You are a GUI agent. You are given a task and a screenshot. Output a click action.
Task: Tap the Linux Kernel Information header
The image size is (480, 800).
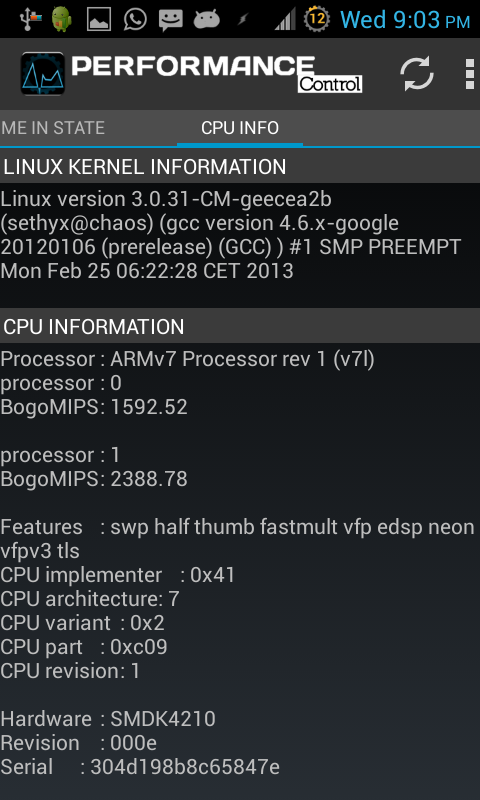[240, 167]
